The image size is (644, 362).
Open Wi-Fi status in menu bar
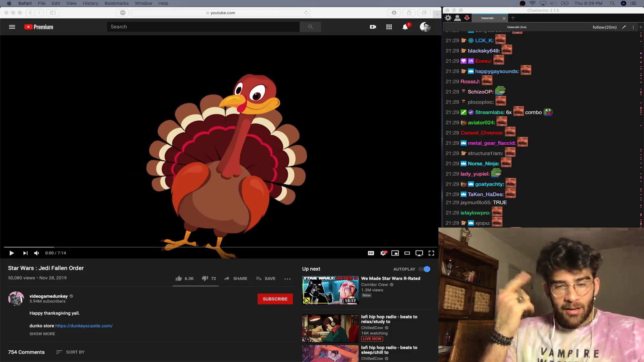533,3
